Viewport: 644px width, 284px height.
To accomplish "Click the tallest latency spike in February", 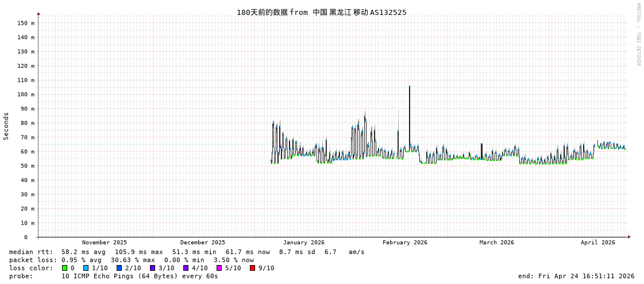I will pos(410,87).
